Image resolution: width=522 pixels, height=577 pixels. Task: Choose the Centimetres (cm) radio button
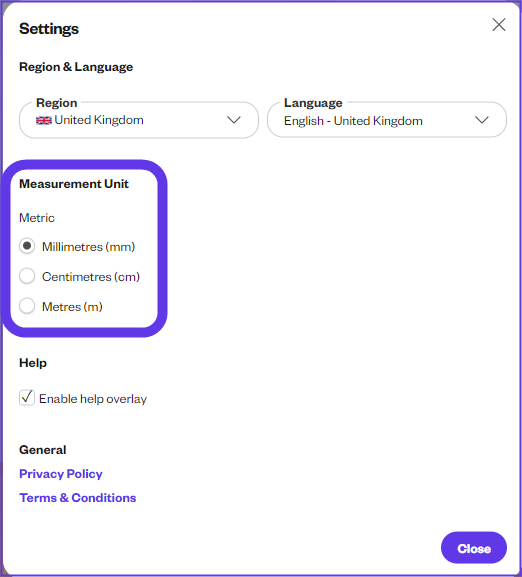click(x=27, y=276)
